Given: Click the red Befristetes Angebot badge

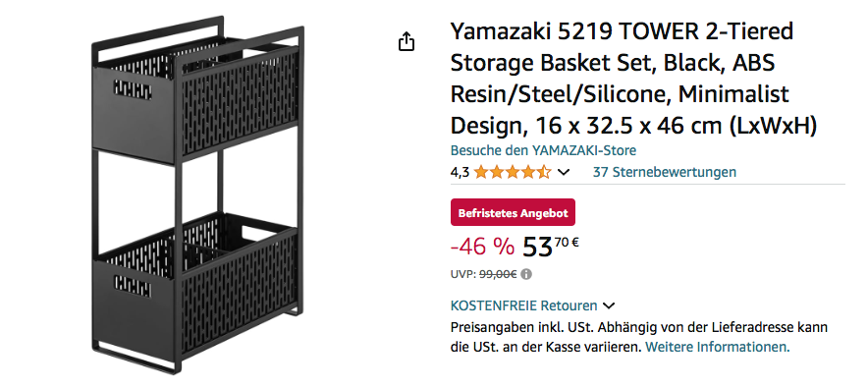Looking at the screenshot, I should click(x=513, y=212).
